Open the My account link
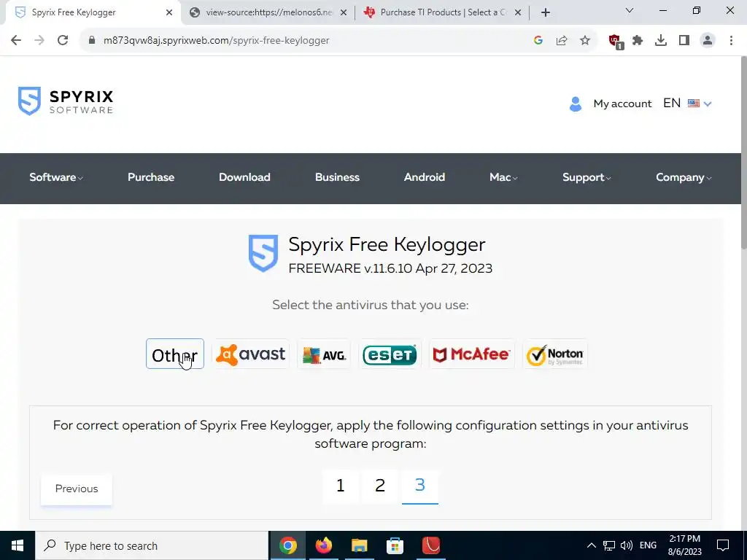 click(622, 104)
